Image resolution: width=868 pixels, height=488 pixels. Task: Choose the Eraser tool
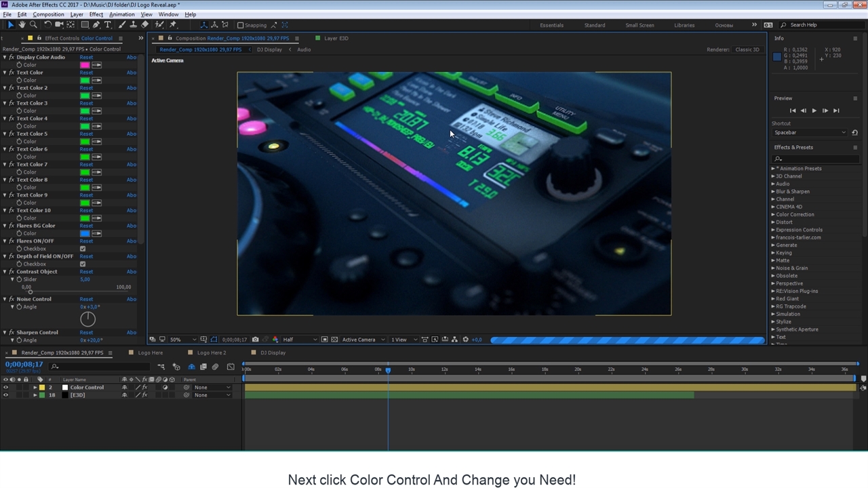pos(145,25)
